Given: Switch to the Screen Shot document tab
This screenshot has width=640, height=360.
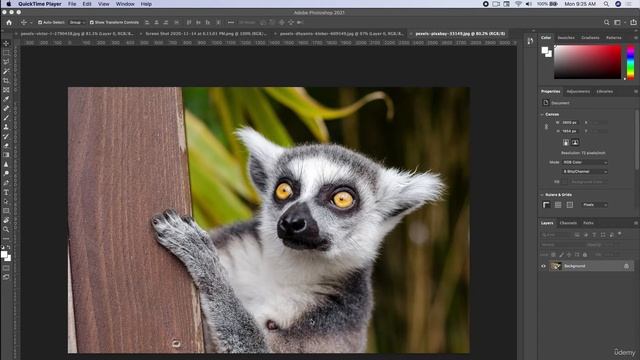Looking at the screenshot, I should click(x=206, y=33).
